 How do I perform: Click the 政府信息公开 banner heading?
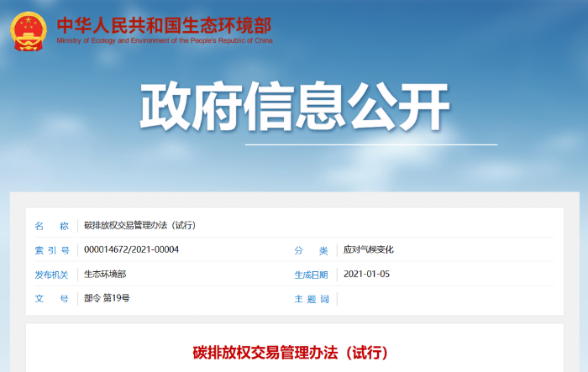pos(294,108)
